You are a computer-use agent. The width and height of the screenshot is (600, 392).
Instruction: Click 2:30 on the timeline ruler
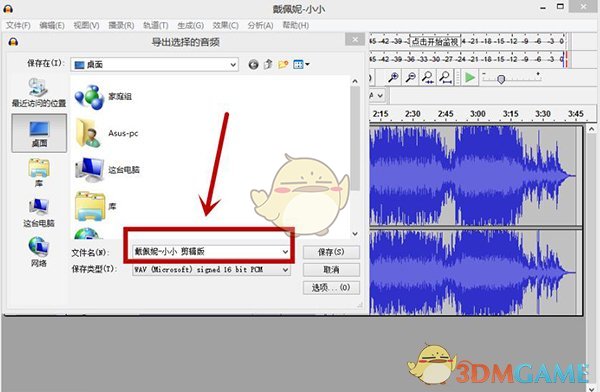tap(412, 114)
